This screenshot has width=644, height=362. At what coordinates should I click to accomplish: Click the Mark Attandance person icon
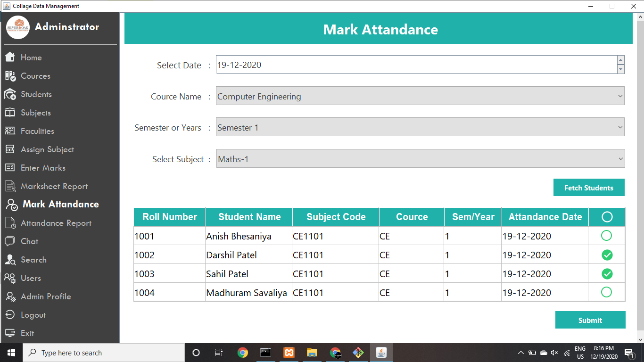pos(11,204)
